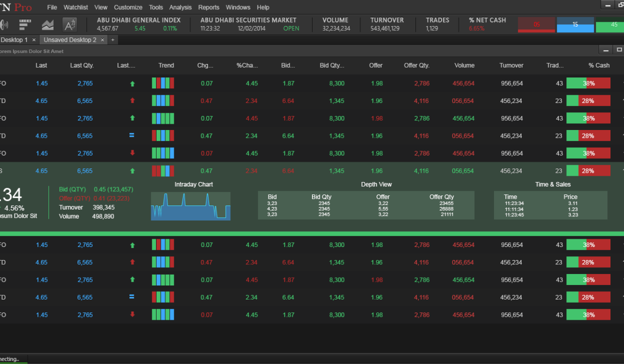This screenshot has height=364, width=624.
Task: Sort by the % Cash column header
Action: coord(599,66)
